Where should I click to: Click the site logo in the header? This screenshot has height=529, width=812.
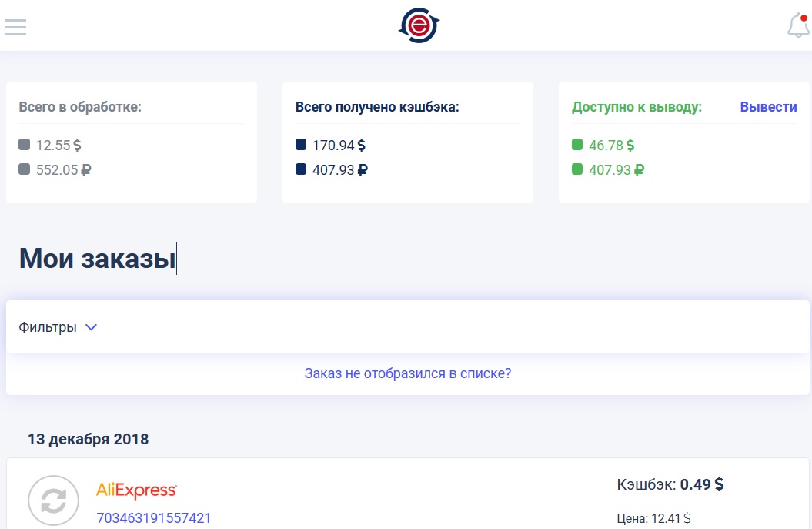coord(419,26)
